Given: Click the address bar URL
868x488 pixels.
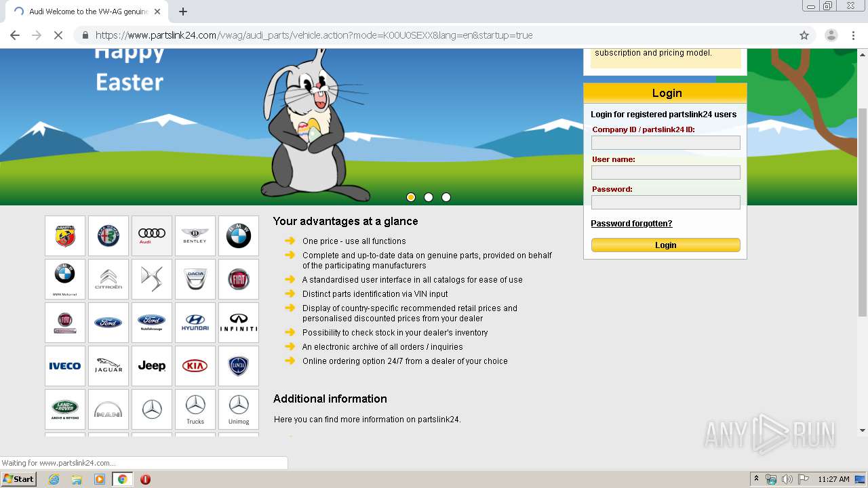Looking at the screenshot, I should coord(314,35).
